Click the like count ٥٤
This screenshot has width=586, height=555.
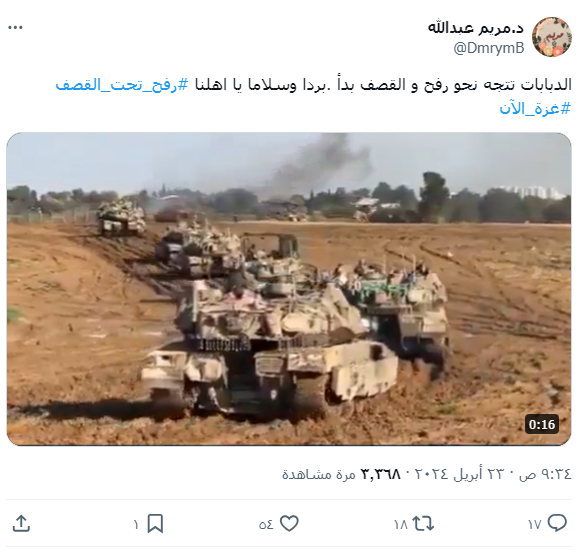tap(266, 524)
